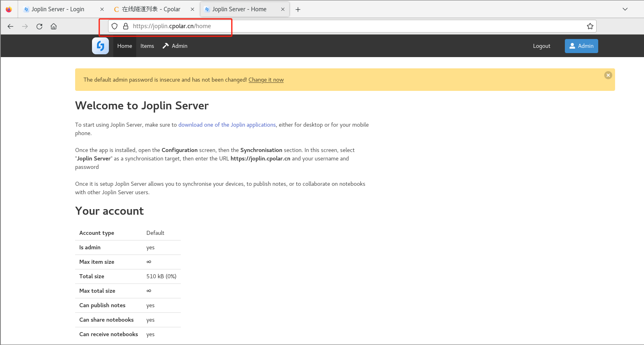The height and width of the screenshot is (345, 644).
Task: Click the Max item size label
Action: tap(96, 262)
